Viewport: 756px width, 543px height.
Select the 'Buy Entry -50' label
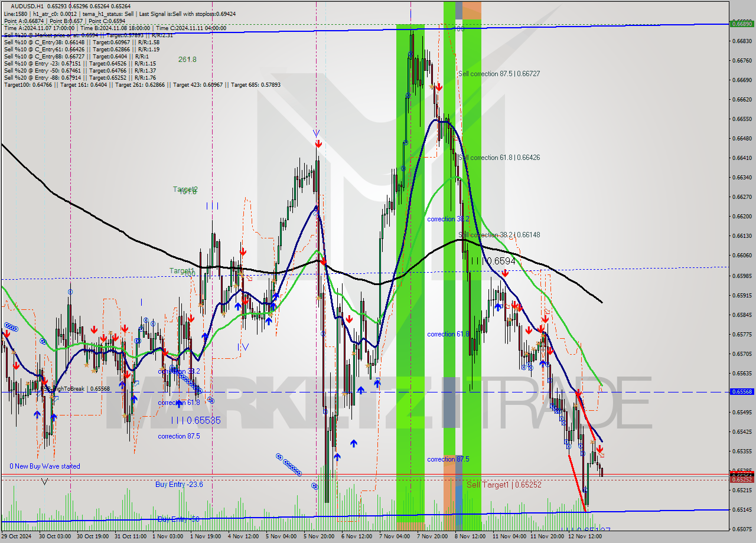pyautogui.click(x=178, y=519)
